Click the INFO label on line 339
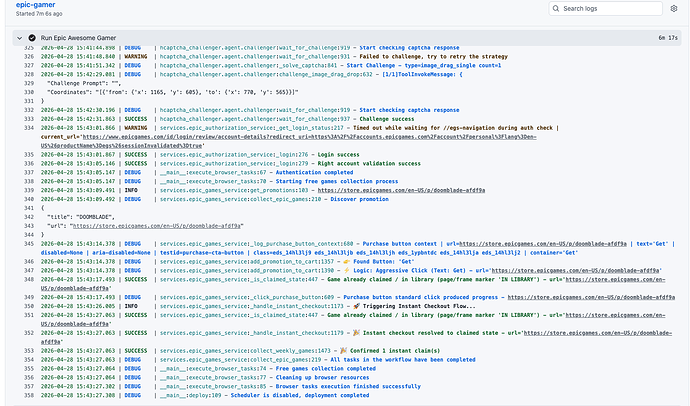690x406 pixels. pos(131,190)
